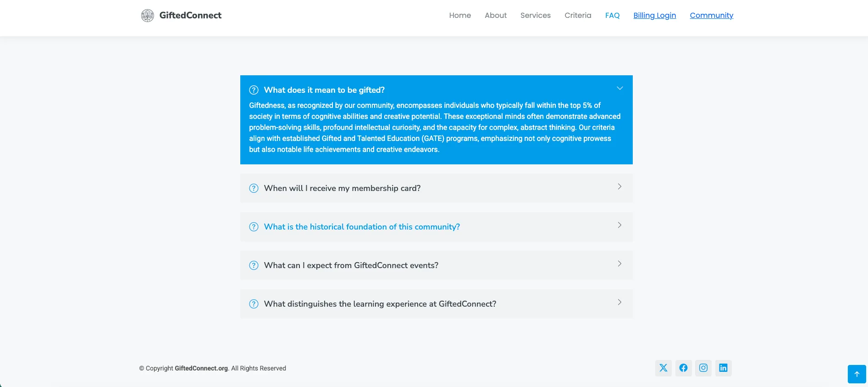The width and height of the screenshot is (868, 387).
Task: Open the Community link
Action: (711, 15)
